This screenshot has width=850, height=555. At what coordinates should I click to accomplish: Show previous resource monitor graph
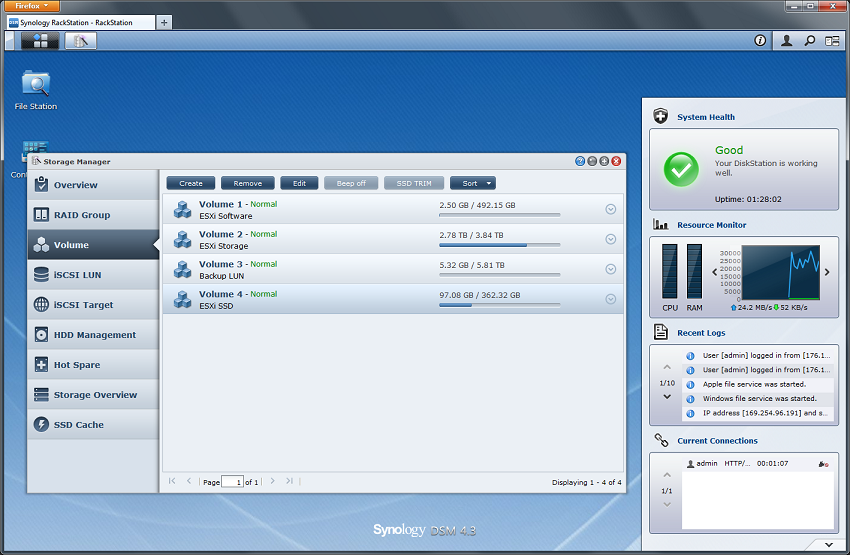coord(714,272)
